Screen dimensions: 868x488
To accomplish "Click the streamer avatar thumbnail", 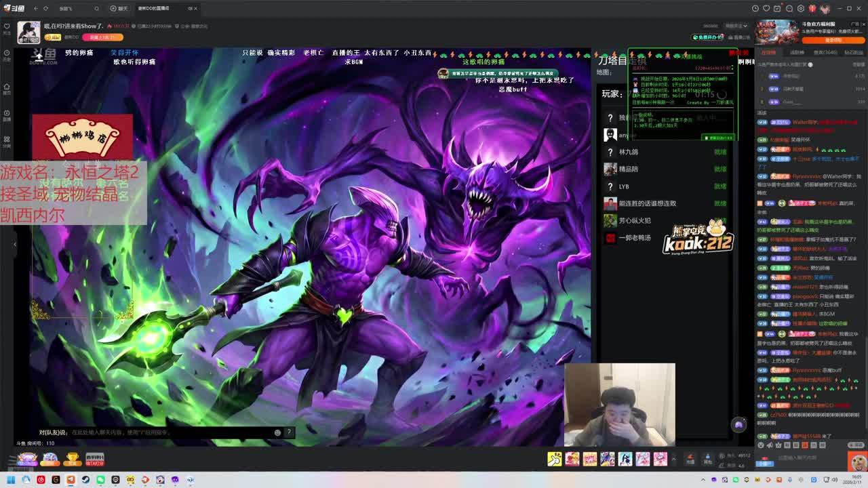I will point(28,30).
